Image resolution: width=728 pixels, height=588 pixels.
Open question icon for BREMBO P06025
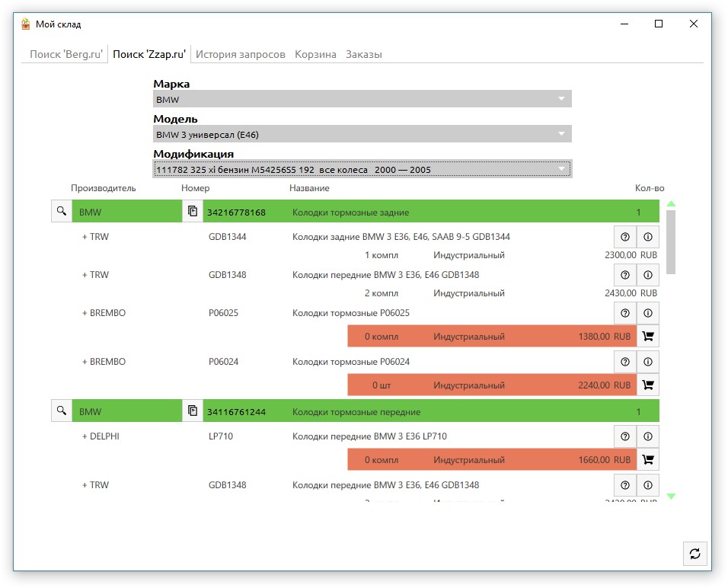(x=625, y=313)
